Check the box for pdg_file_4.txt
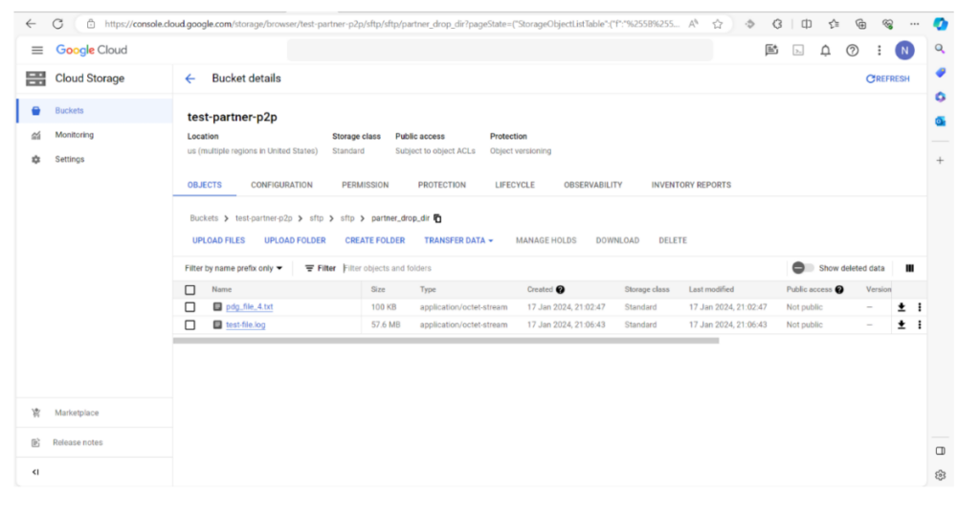This screenshot has width=980, height=516. [189, 307]
